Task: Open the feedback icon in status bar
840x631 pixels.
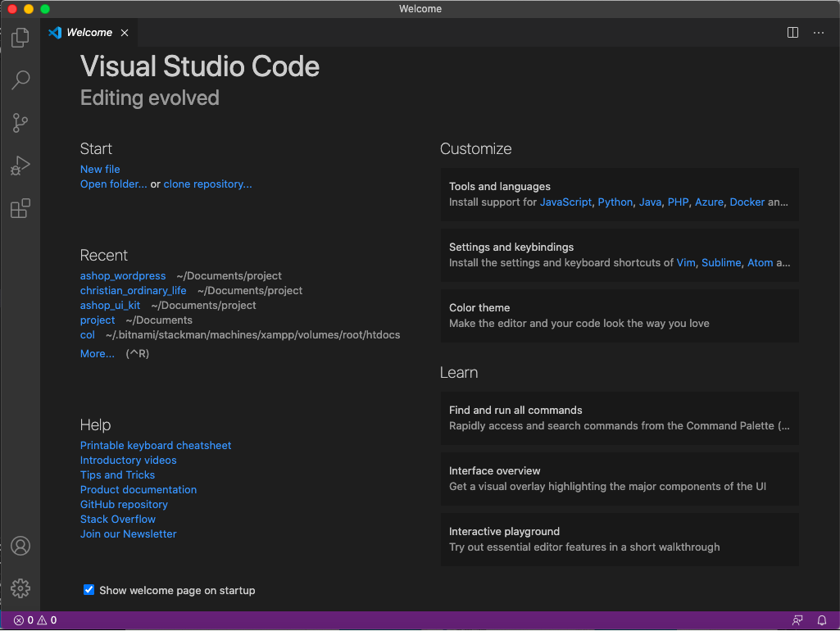Action: tap(797, 620)
